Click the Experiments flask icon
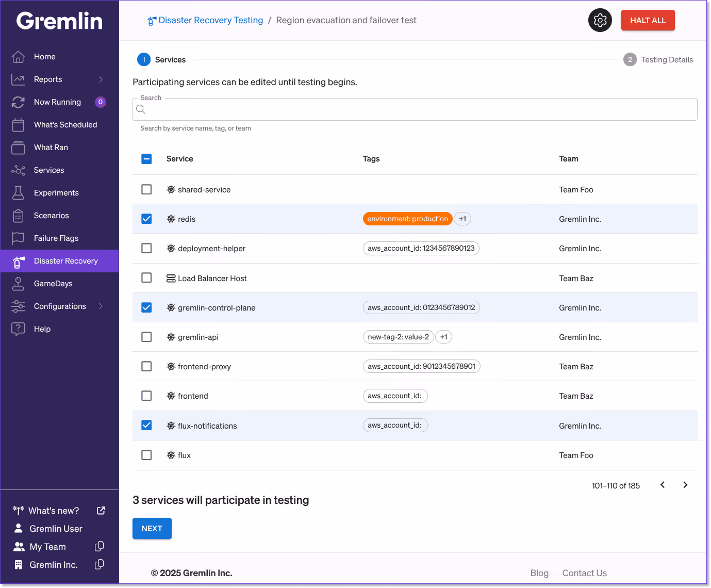The height and width of the screenshot is (588, 711). (x=18, y=193)
